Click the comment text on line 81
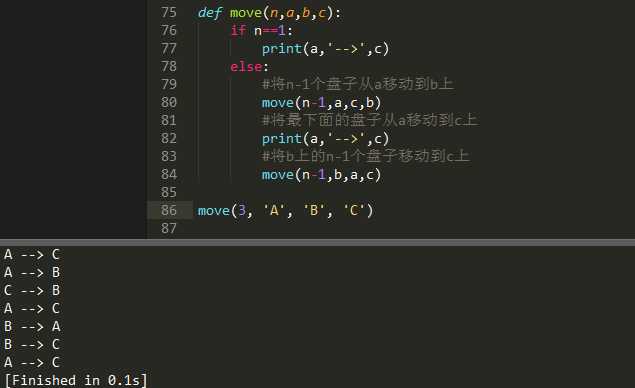Viewport: 635px width, 388px height. 370,120
